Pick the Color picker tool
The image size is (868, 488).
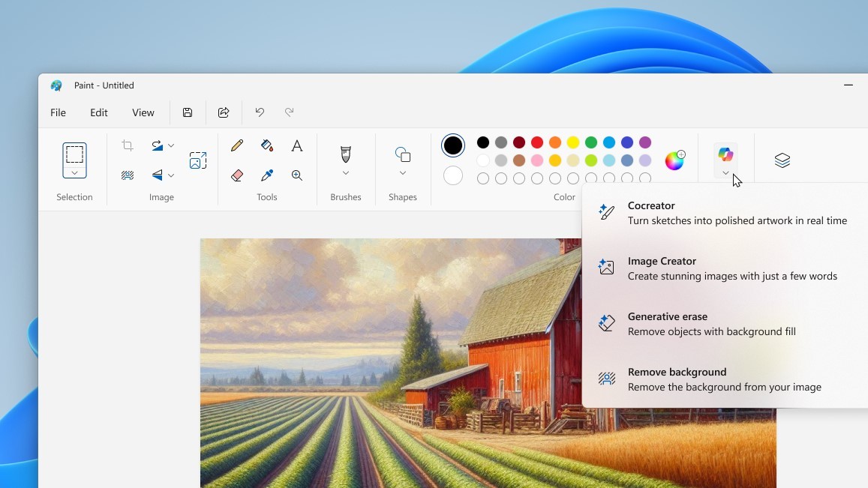267,175
